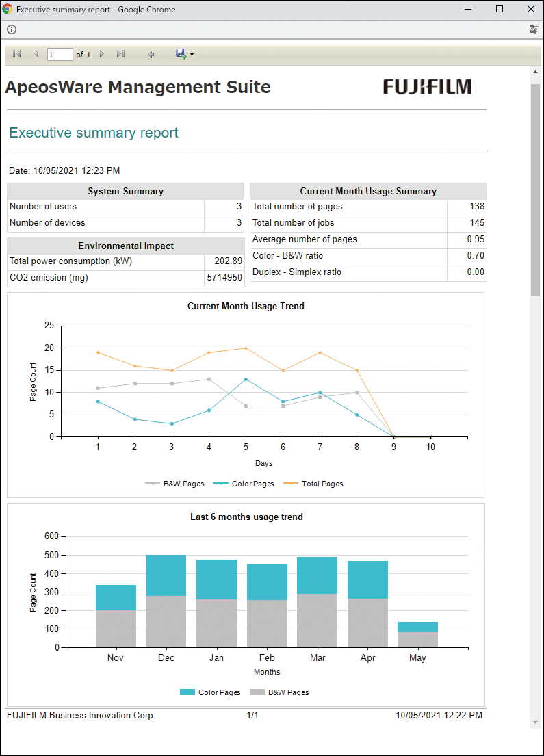View site information icon in address bar

click(x=12, y=29)
